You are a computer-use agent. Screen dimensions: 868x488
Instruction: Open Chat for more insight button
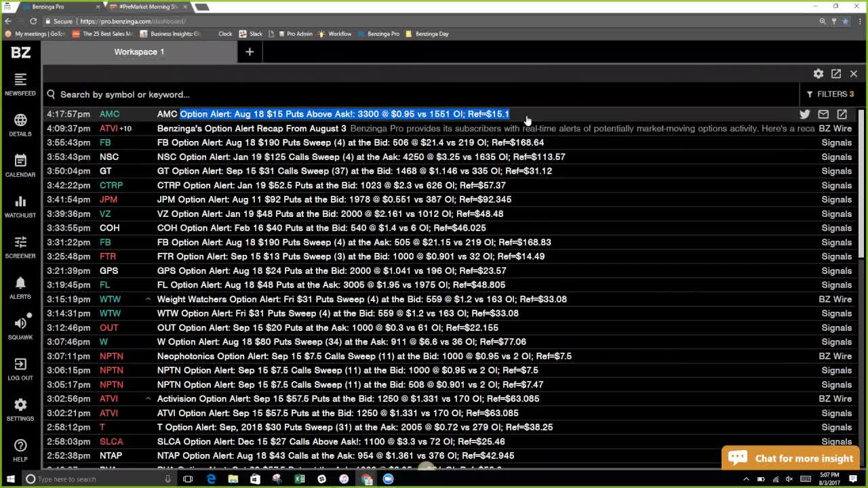pyautogui.click(x=791, y=458)
